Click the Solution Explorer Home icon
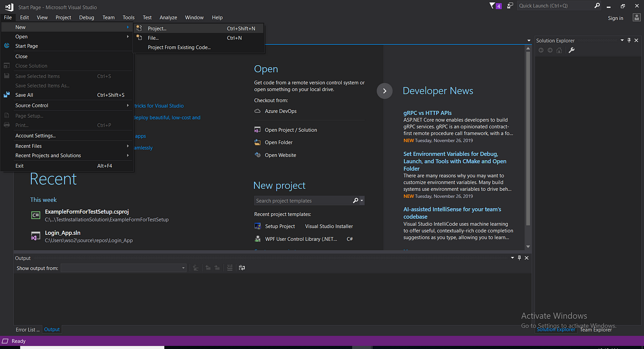The image size is (644, 349). click(x=559, y=50)
